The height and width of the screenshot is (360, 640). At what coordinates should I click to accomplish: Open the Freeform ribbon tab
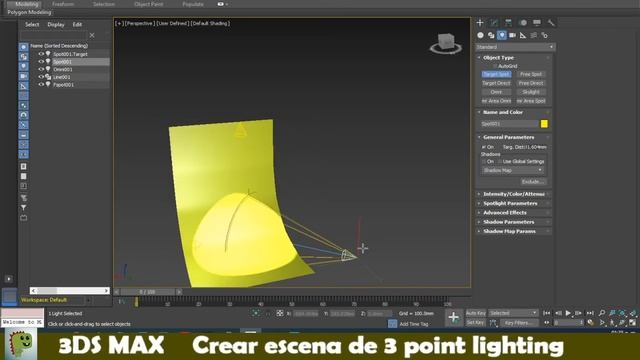(x=63, y=4)
